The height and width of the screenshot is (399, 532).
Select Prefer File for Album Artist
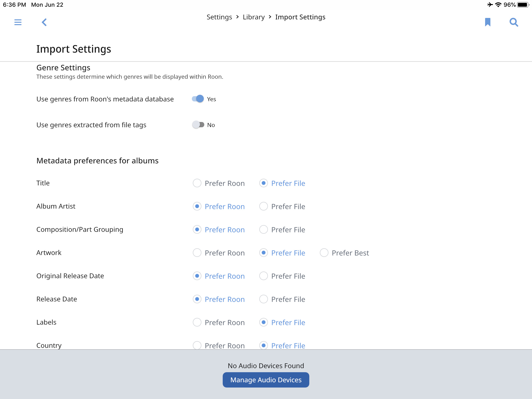click(282, 206)
